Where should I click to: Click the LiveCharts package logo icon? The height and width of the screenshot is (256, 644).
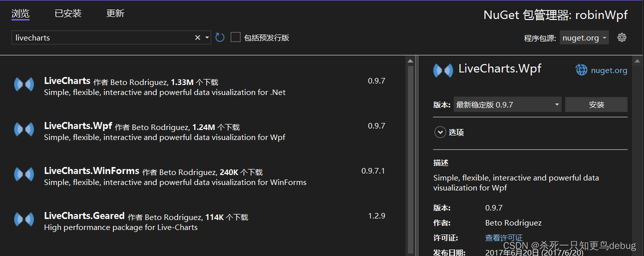coord(24,84)
